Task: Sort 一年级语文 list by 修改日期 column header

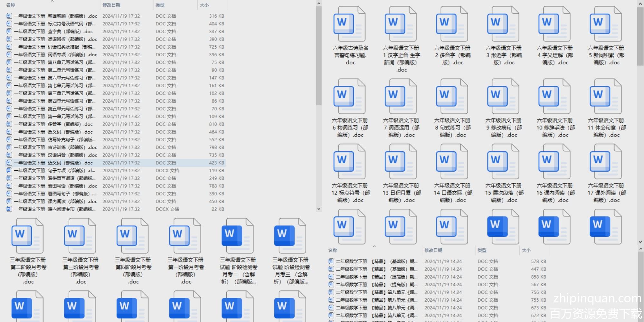Action: tap(111, 5)
